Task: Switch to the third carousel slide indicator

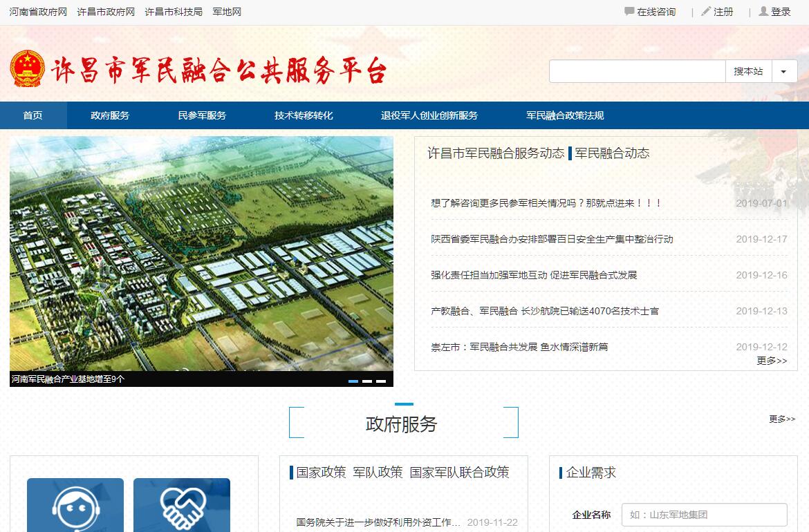Action: coord(381,381)
